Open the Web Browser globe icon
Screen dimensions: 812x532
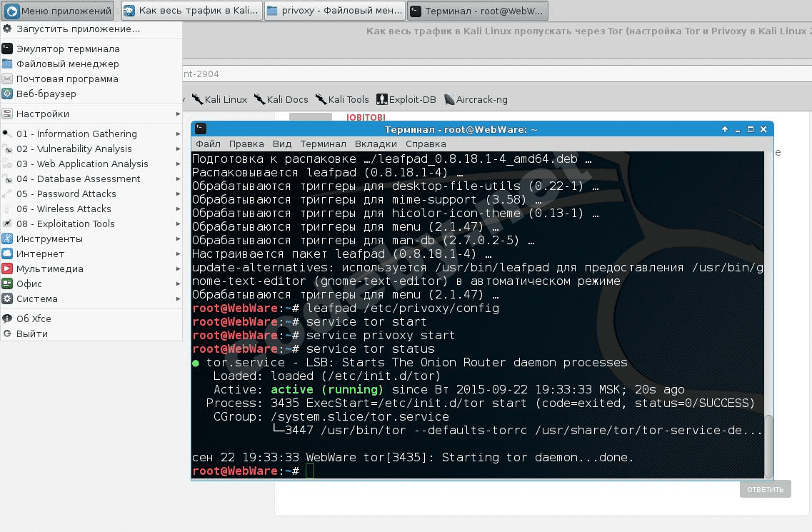[7, 94]
